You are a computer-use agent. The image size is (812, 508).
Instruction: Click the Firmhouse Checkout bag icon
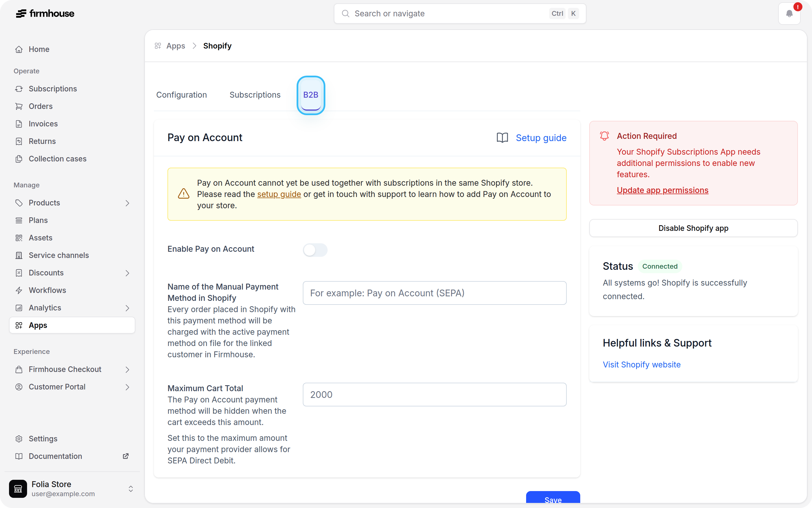[19, 370]
